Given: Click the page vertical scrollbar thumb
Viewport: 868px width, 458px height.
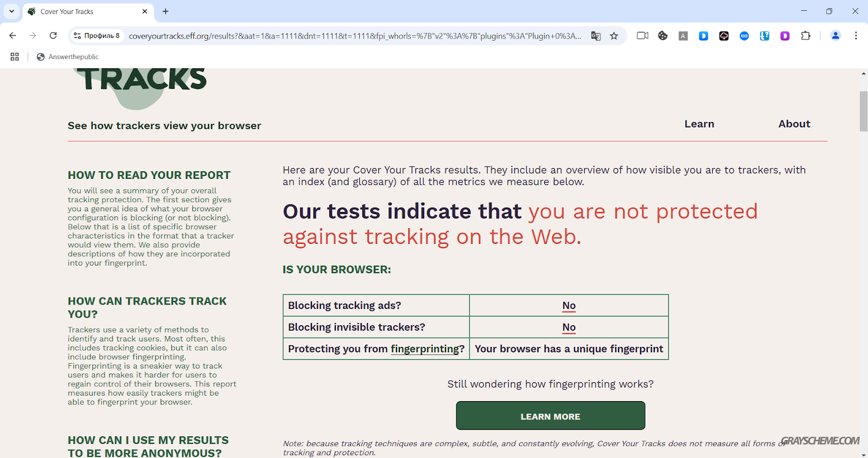Looking at the screenshot, I should coord(863,111).
